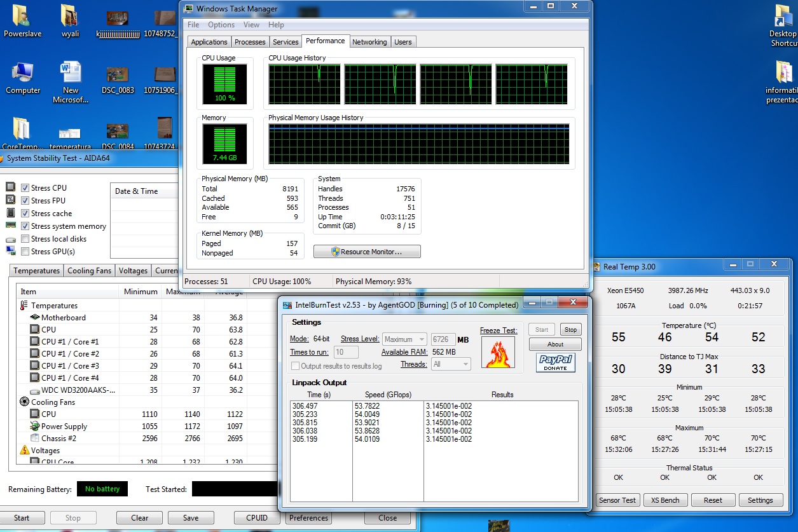Screen dimensions: 798x532
Task: Click the Minimum column header in AIDA64
Action: click(x=141, y=292)
